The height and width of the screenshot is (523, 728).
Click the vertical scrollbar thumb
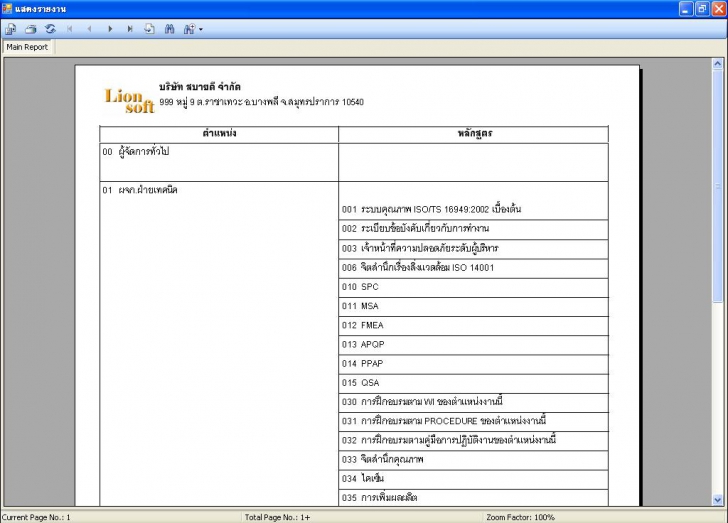718,186
